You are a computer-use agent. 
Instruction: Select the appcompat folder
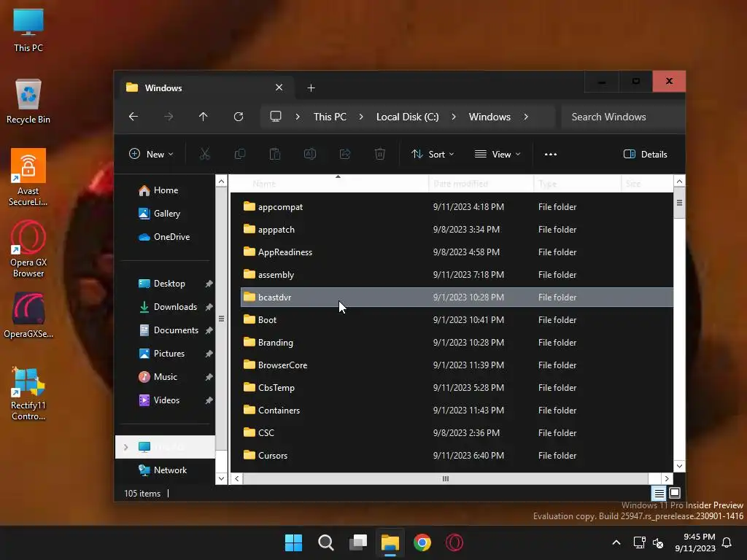click(457, 206)
